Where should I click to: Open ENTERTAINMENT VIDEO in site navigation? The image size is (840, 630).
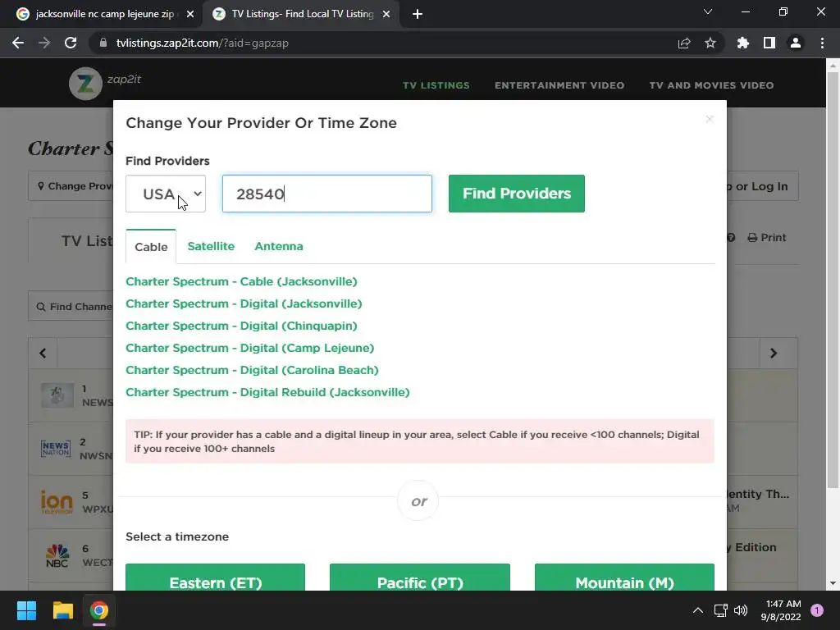pos(559,85)
